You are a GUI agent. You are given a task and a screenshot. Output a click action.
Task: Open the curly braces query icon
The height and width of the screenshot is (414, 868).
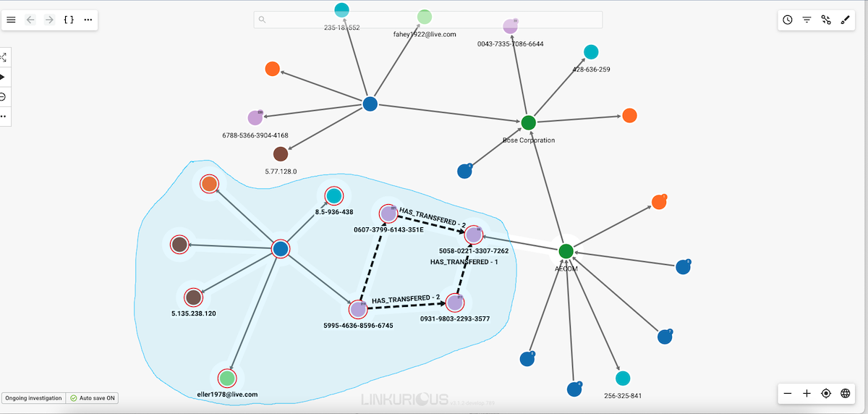tap(69, 20)
